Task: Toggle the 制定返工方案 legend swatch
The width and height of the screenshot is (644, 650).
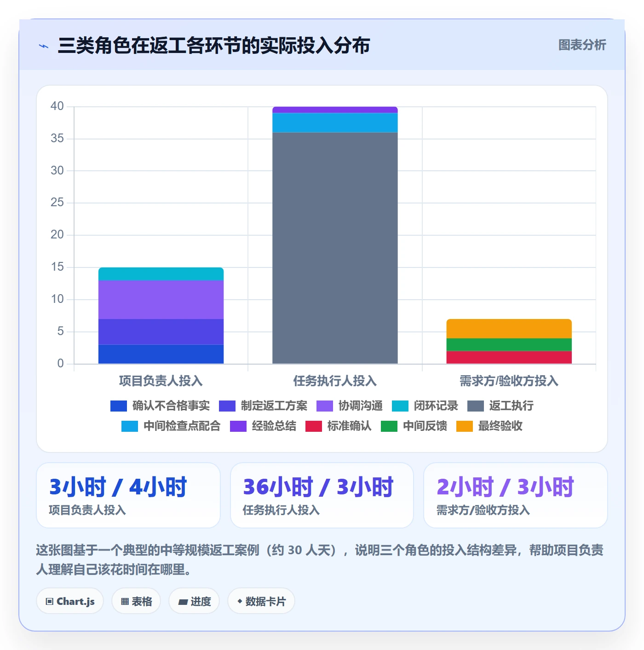Action: [x=227, y=406]
